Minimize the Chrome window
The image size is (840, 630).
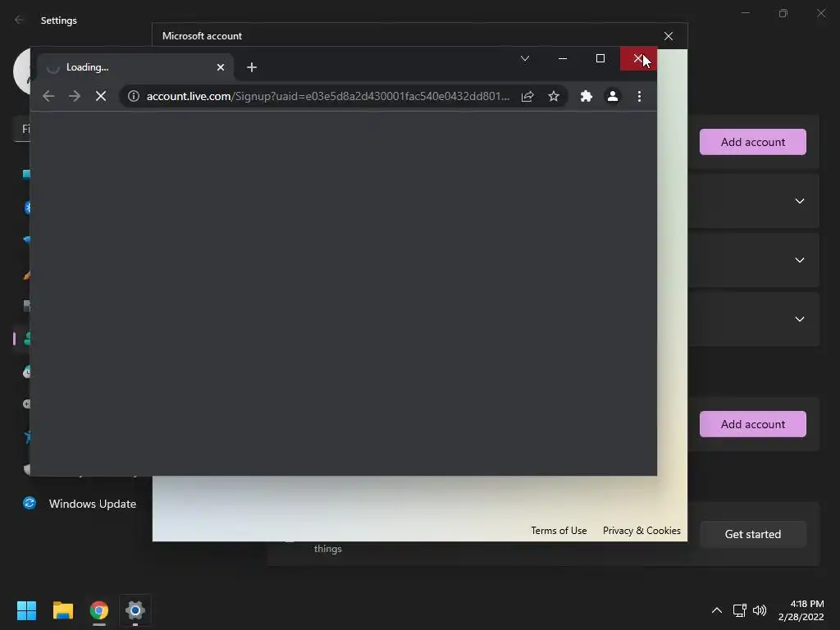[x=563, y=58]
